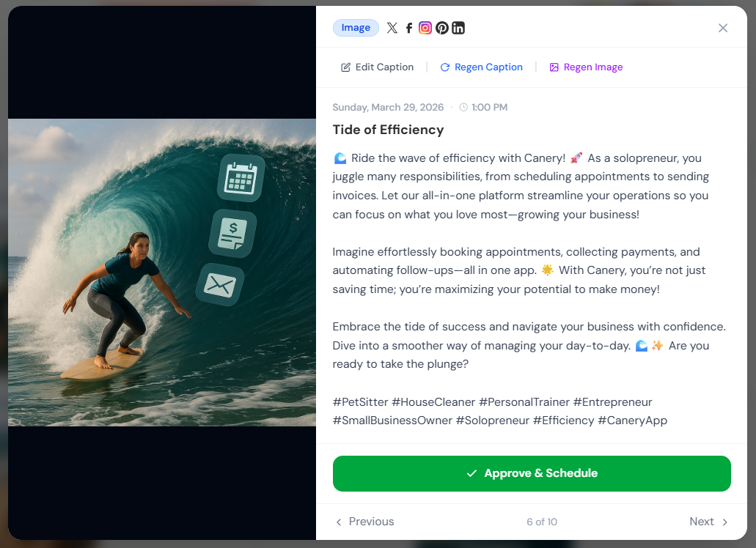Click the right chevron next to Next

[x=724, y=522]
